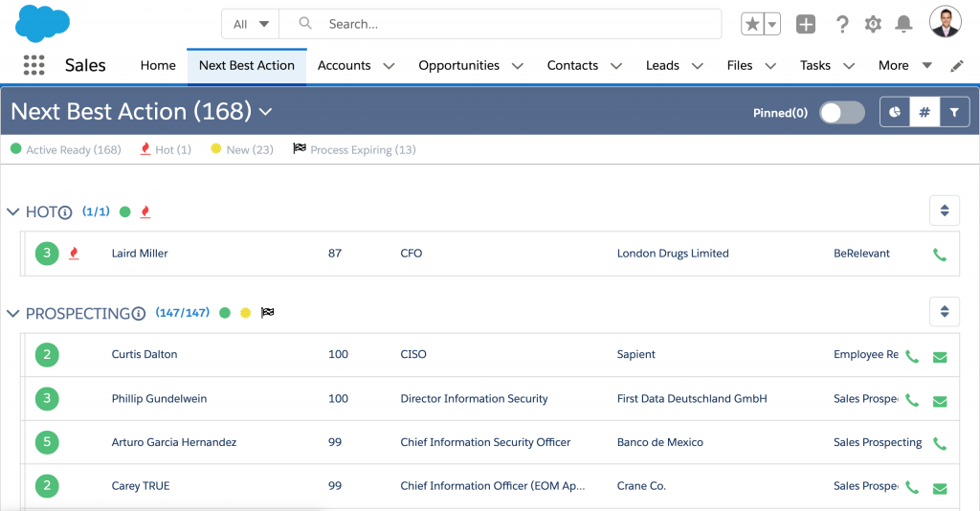Expand the Accounts tab chevron
Screen dimensions: 980x511
[x=389, y=66]
